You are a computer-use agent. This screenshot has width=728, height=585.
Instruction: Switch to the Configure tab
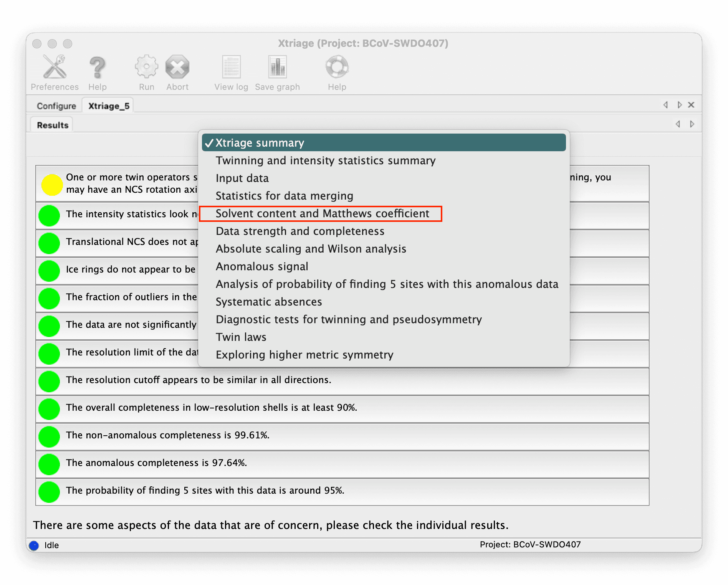tap(56, 106)
